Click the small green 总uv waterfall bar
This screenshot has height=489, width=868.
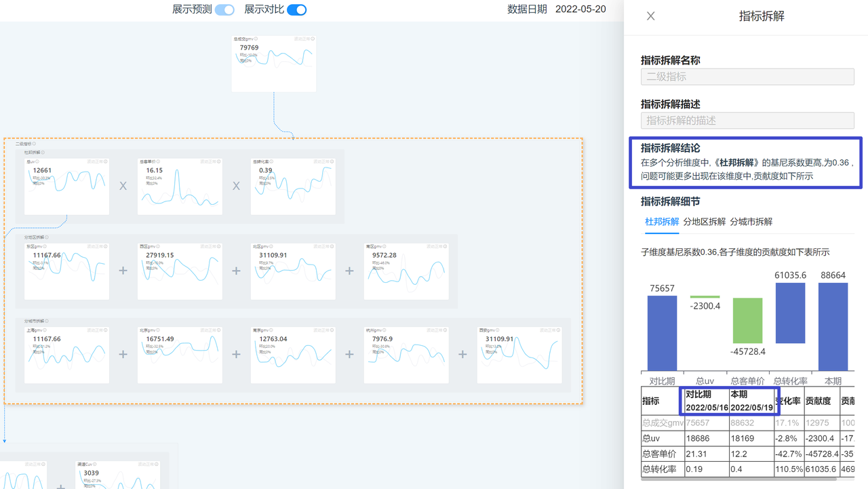coord(705,297)
